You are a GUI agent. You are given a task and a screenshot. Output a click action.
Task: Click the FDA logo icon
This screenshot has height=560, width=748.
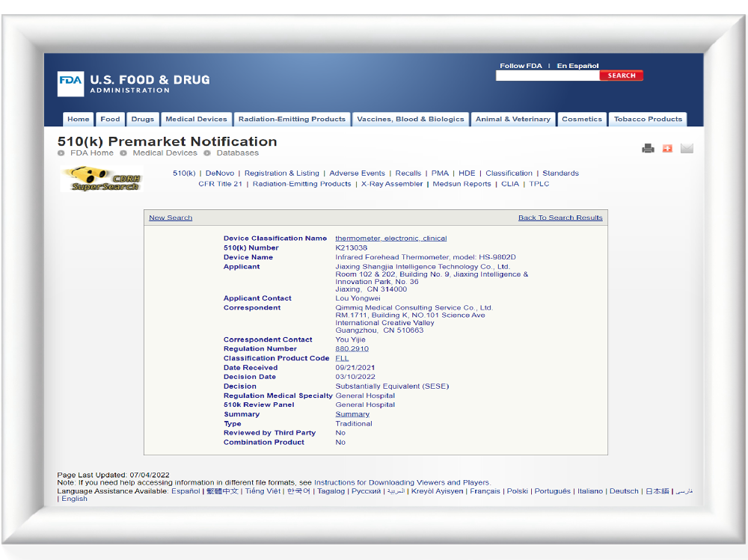(70, 84)
